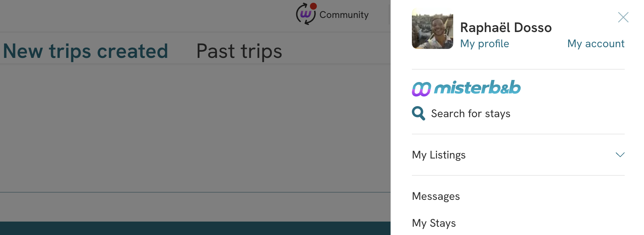Click the Search for stays text
644x235 pixels.
click(470, 114)
